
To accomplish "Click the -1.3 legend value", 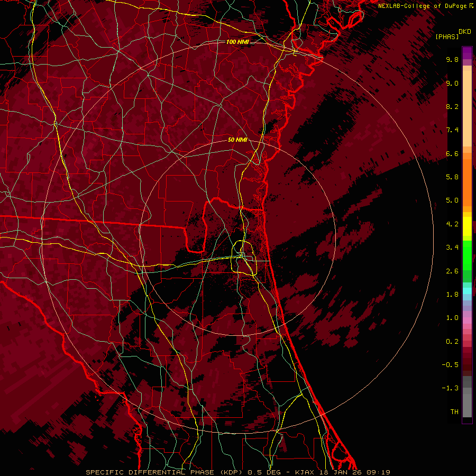I will [450, 388].
